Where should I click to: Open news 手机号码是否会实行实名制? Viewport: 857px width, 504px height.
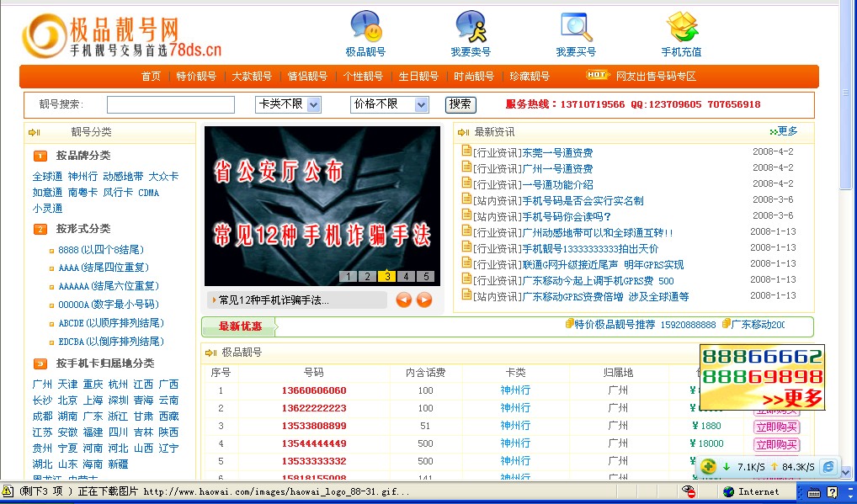[x=583, y=201]
